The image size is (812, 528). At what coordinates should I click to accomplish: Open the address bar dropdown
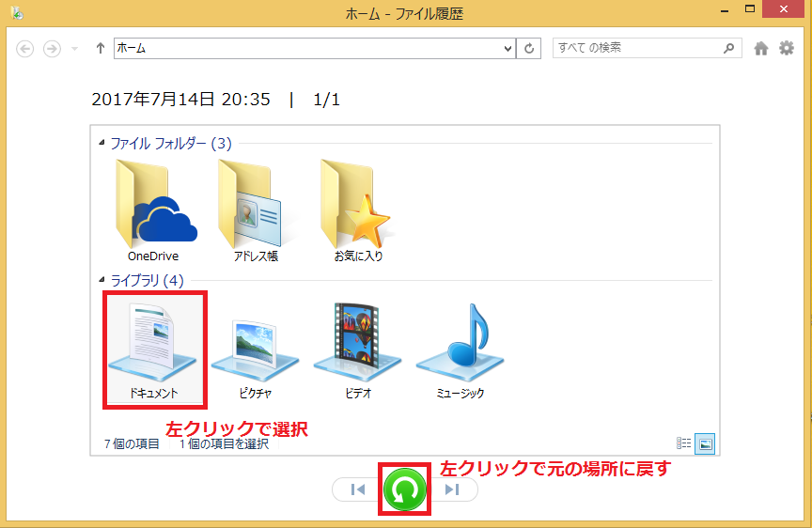pos(508,48)
